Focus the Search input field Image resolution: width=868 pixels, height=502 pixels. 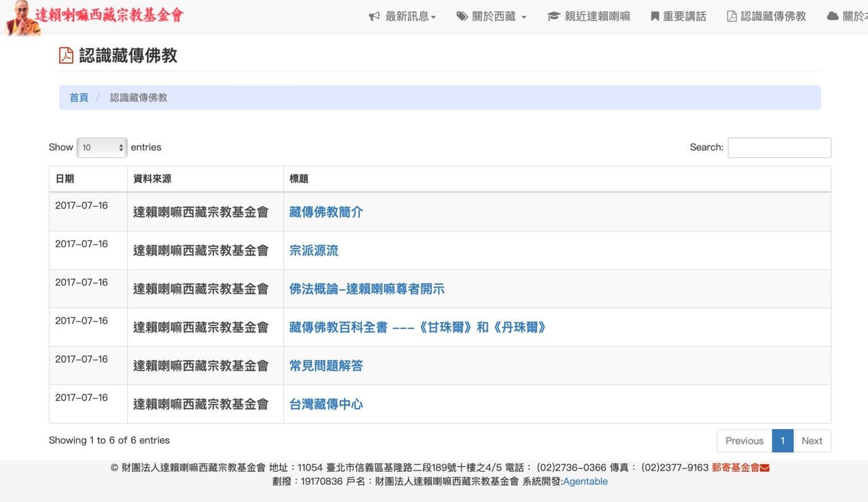(779, 148)
